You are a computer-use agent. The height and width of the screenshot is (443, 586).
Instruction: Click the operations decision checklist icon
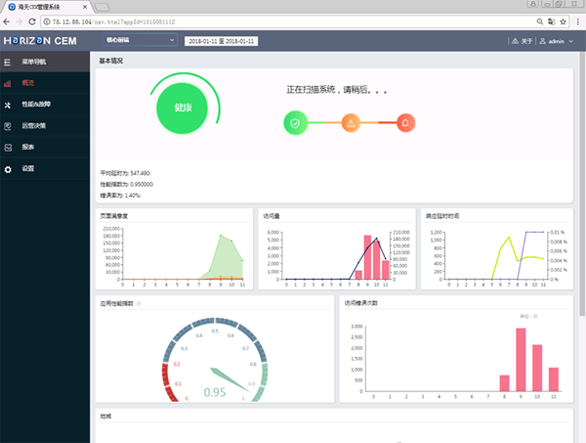click(7, 126)
